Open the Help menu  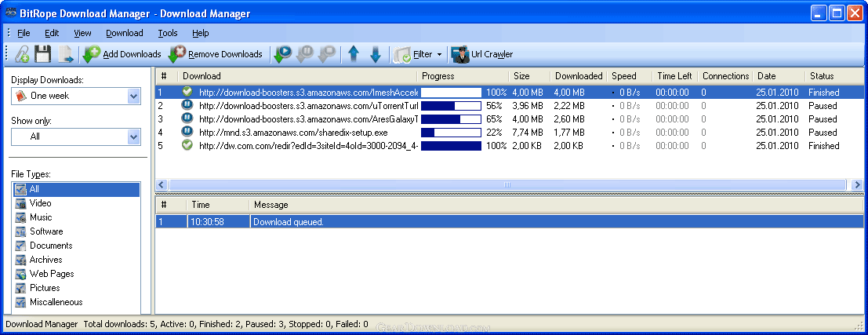201,33
